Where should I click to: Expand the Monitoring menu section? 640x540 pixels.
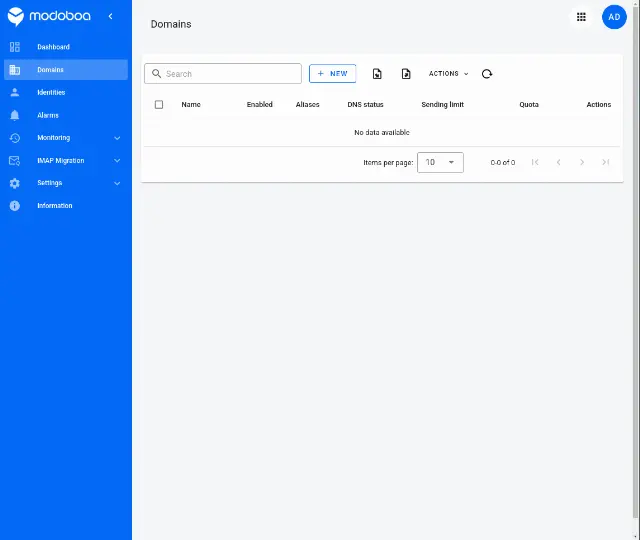click(x=66, y=138)
